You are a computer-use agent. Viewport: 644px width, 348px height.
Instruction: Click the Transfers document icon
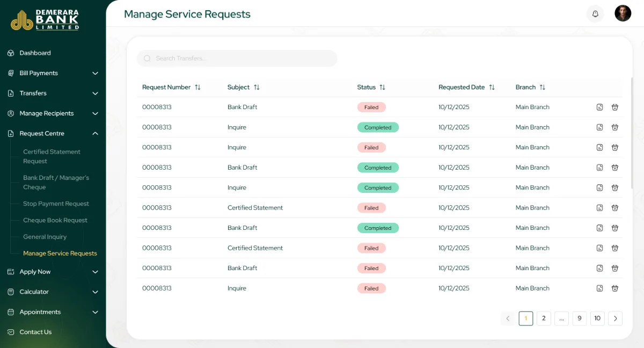click(x=10, y=93)
